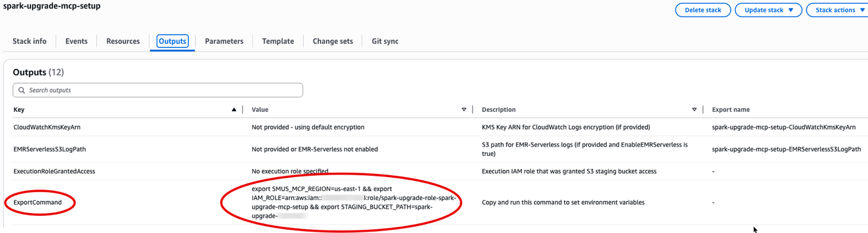Select the ExportCommand key cell
This screenshot has height=233, width=868.
tap(38, 203)
